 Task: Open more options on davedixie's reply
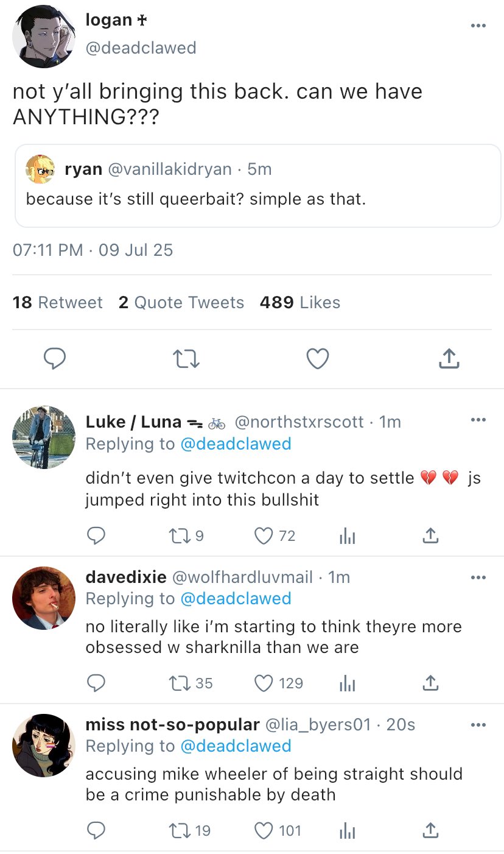478,576
